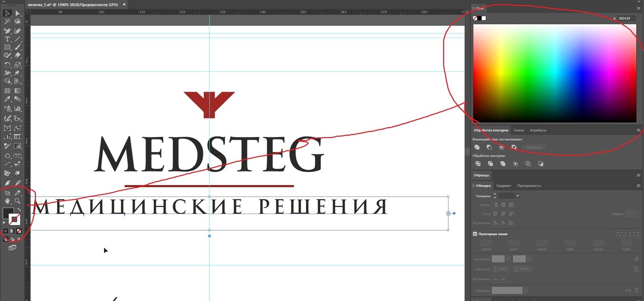The width and height of the screenshot is (644, 301).
Task: Toggle None fill mode button below swatches
Action: [19, 231]
